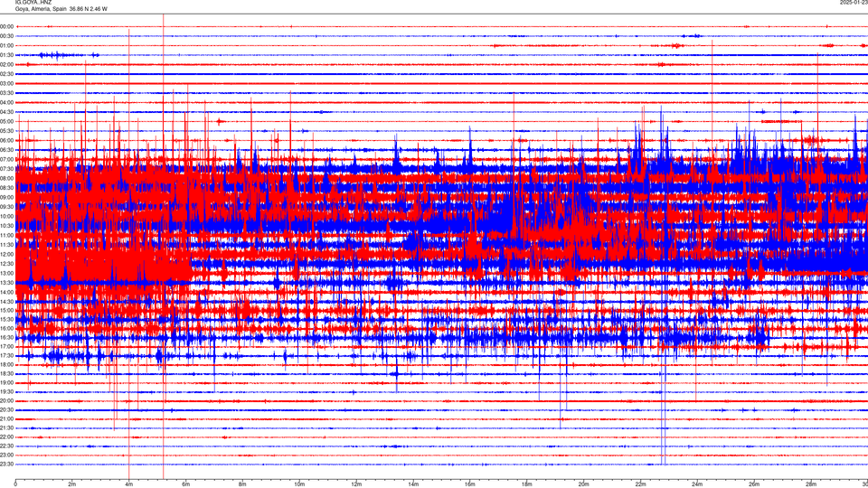Select the 05:00 time row label
The height and width of the screenshot is (488, 868).
click(x=6, y=122)
